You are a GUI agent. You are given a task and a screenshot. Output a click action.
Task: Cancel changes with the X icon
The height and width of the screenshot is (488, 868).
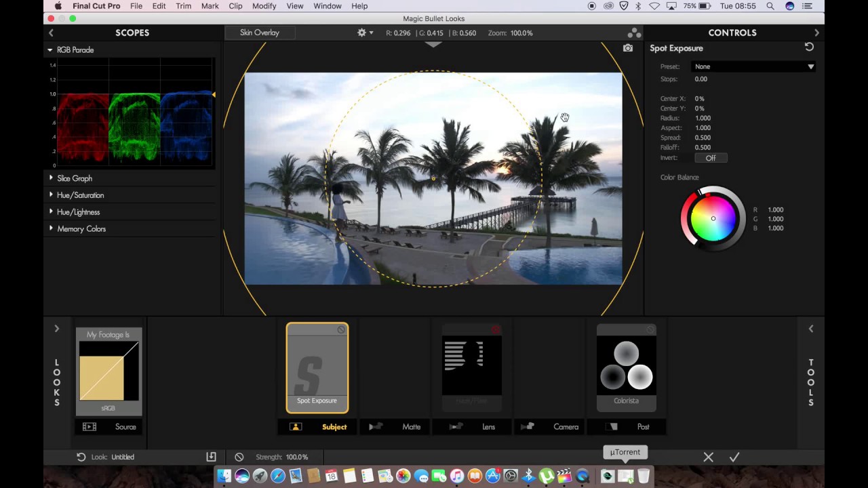[x=708, y=457]
